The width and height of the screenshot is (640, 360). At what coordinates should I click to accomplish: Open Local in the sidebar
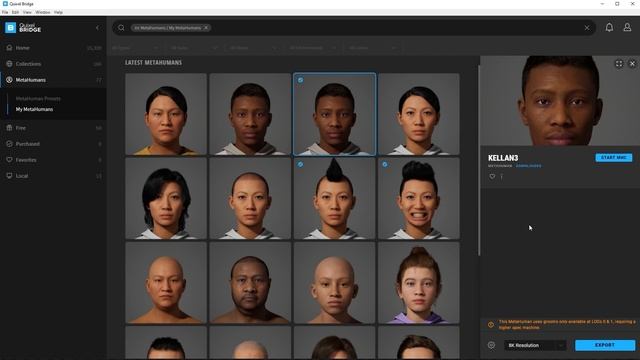point(53,176)
